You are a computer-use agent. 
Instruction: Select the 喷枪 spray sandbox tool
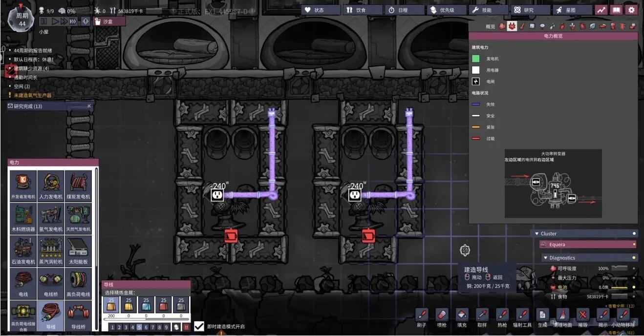[441, 316]
